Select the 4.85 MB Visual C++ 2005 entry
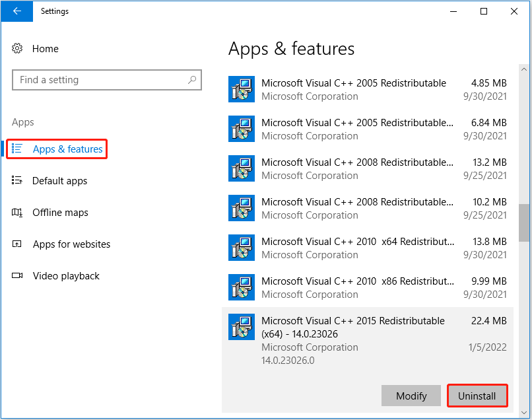The width and height of the screenshot is (532, 420). (368, 89)
